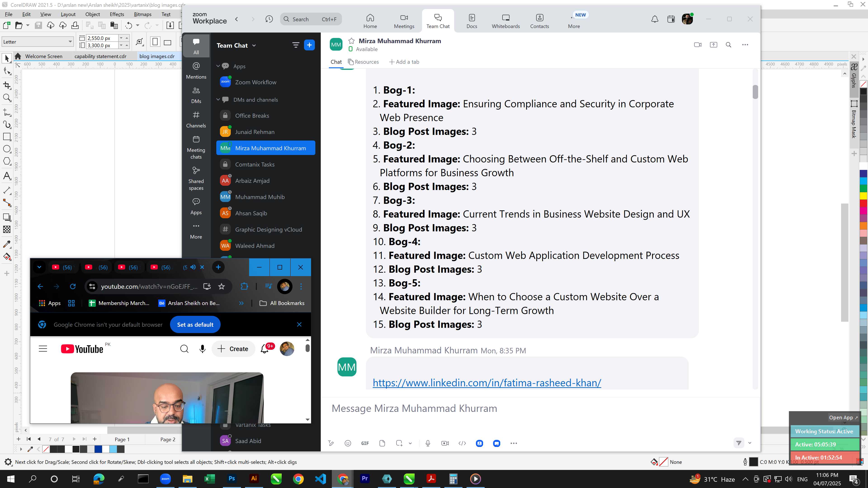
Task: Insert a code snippet in message
Action: click(x=462, y=443)
